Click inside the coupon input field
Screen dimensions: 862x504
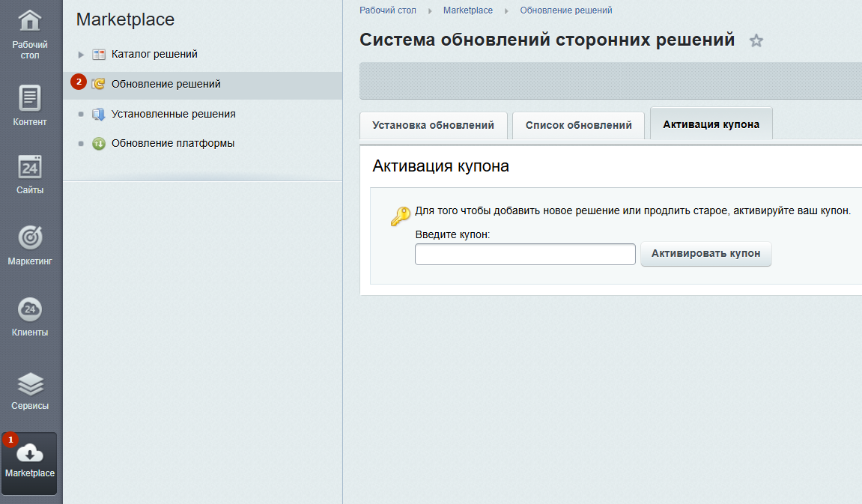(x=524, y=254)
